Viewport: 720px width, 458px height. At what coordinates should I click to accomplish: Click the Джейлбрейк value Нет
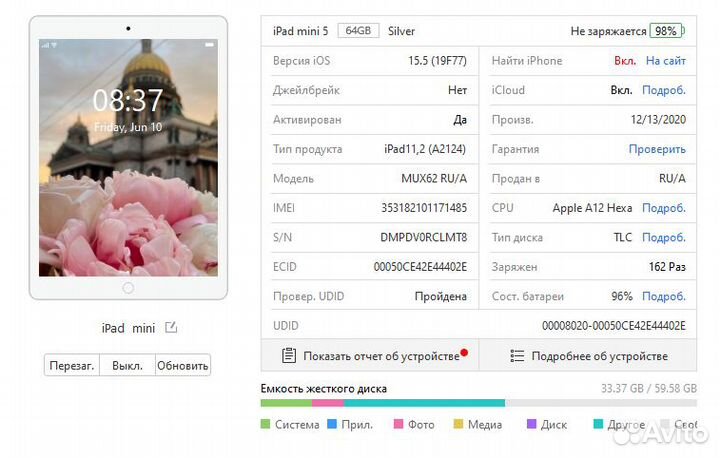pos(457,90)
